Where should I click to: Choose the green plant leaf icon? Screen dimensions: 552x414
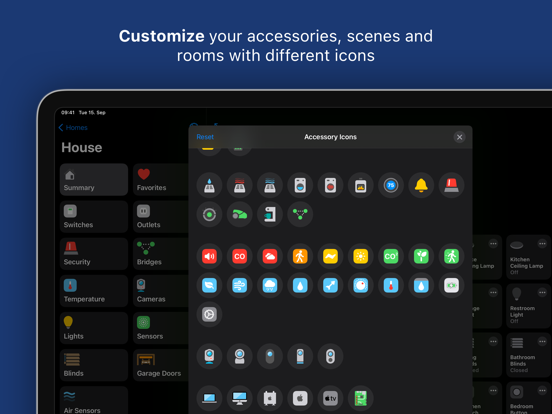click(x=421, y=256)
